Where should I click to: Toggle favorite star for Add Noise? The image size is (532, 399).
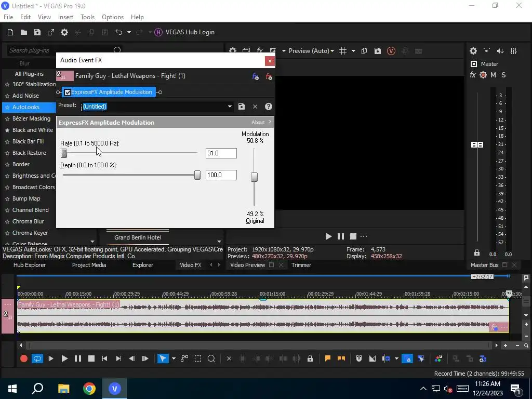pyautogui.click(x=7, y=96)
